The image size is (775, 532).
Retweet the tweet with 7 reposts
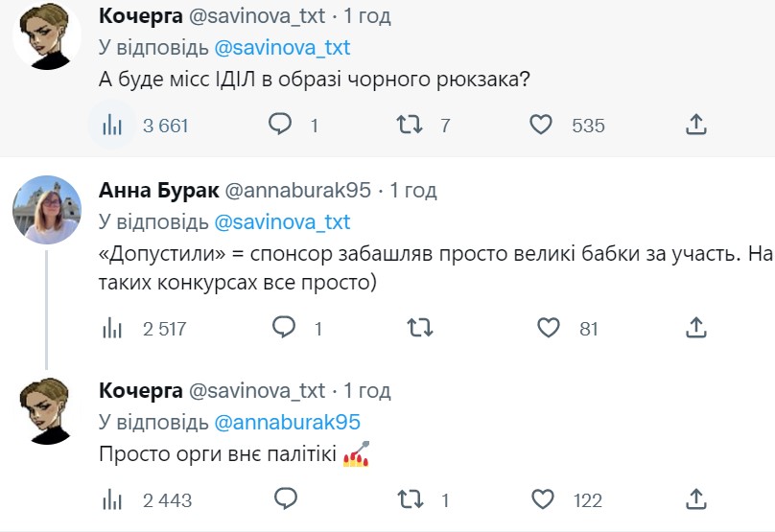point(410,125)
